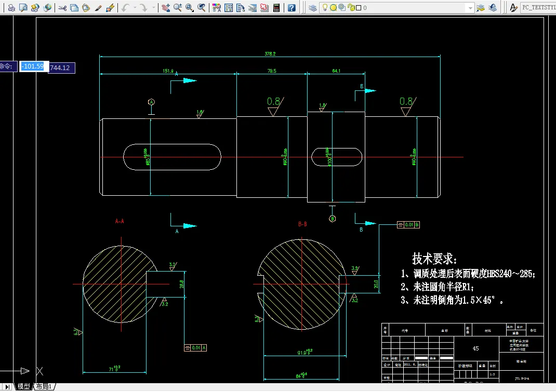
Task: Click Make Object's Layer Current icon
Action: pos(481,7)
